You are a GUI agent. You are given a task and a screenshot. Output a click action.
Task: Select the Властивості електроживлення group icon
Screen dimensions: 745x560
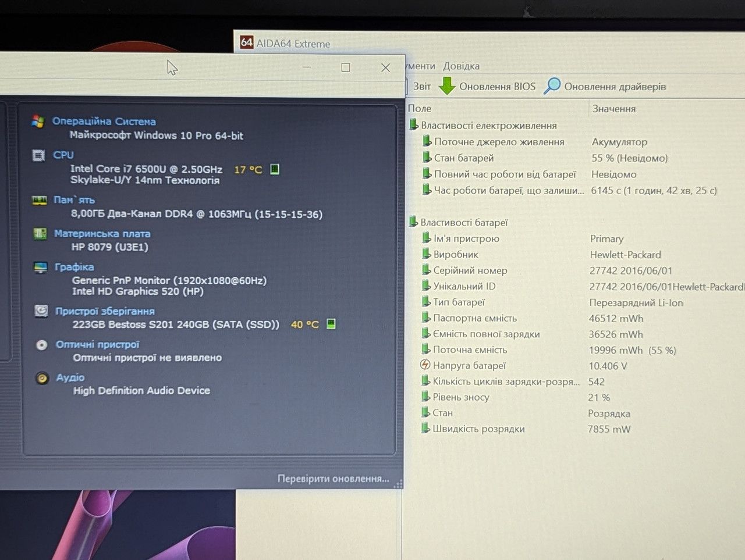tap(413, 125)
